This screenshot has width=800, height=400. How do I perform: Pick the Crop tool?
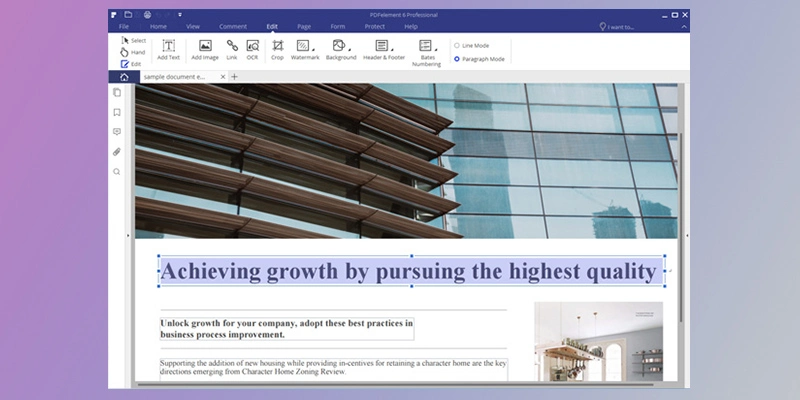278,50
